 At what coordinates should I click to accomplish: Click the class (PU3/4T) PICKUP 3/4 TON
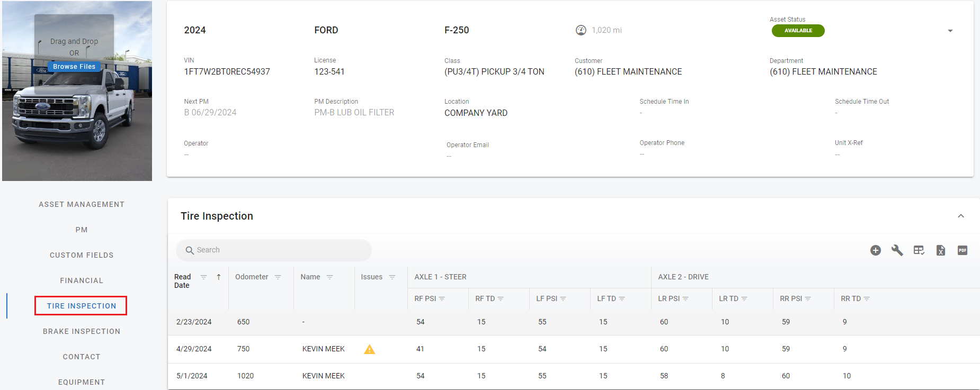(494, 71)
